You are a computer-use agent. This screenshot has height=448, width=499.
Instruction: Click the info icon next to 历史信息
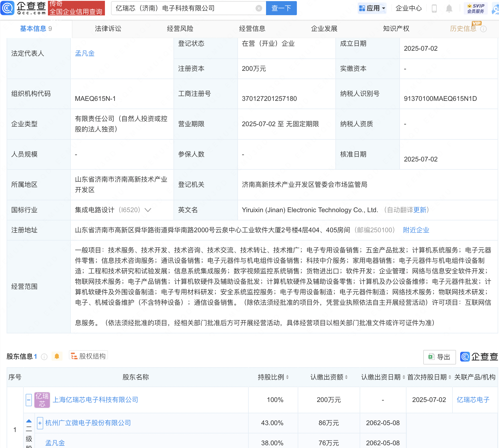point(483,29)
